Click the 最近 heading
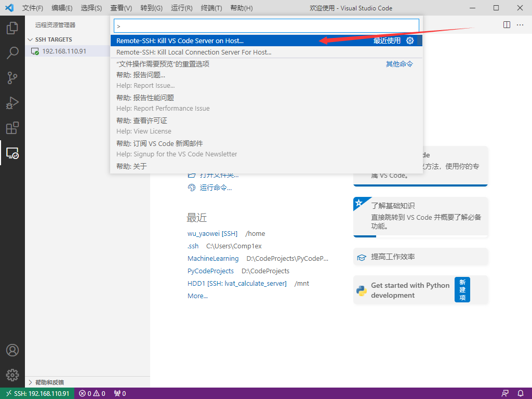Image resolution: width=532 pixels, height=399 pixels. coord(196,218)
